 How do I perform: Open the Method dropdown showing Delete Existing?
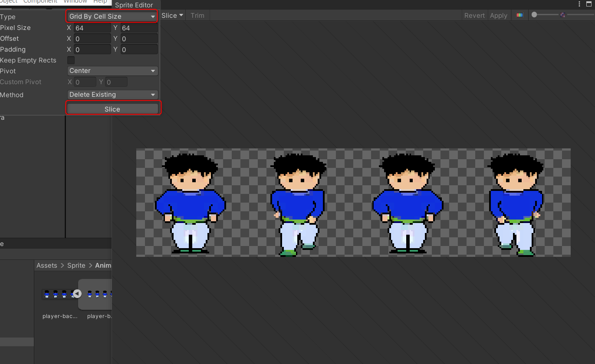click(x=112, y=95)
